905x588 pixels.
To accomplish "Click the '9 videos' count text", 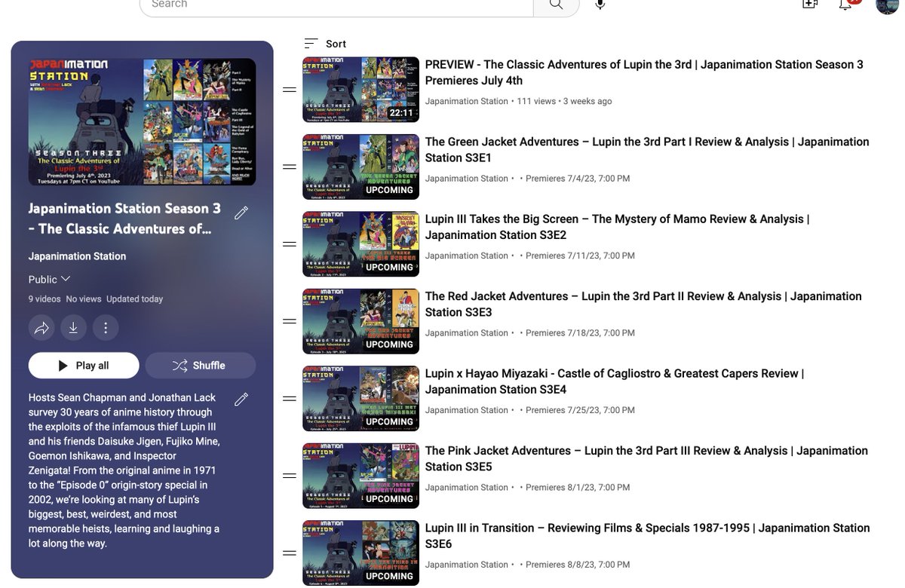I will 44,299.
